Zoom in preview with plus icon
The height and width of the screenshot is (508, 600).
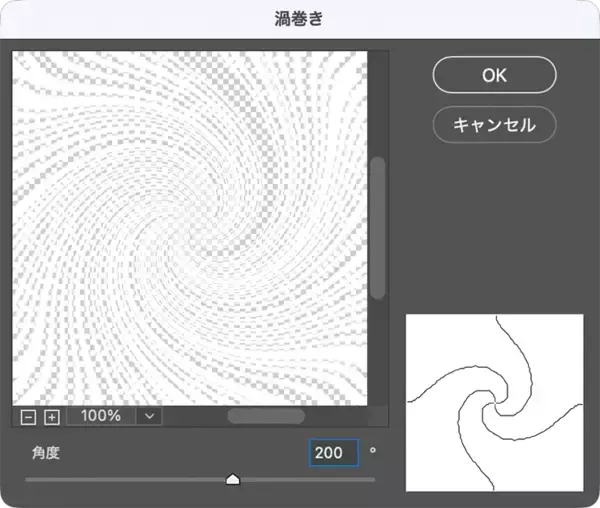click(x=52, y=417)
